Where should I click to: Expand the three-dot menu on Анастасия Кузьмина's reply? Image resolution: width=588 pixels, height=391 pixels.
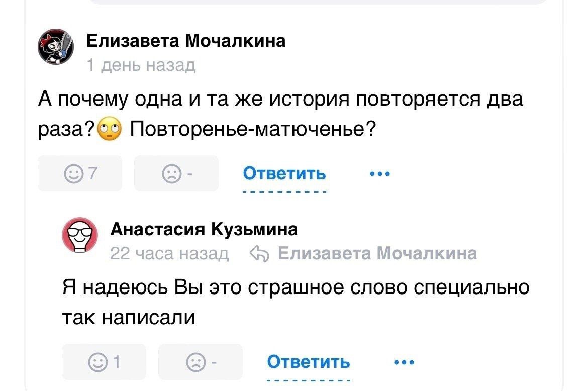403,362
